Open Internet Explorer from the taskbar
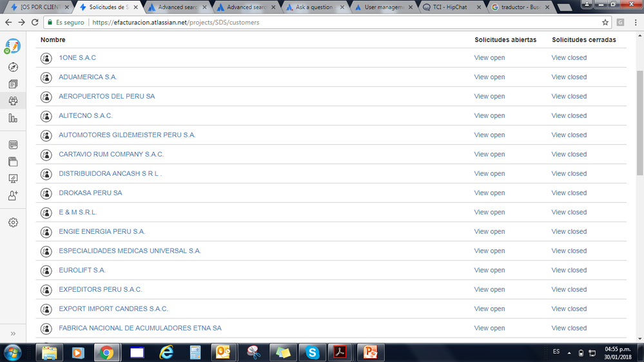 [x=166, y=352]
